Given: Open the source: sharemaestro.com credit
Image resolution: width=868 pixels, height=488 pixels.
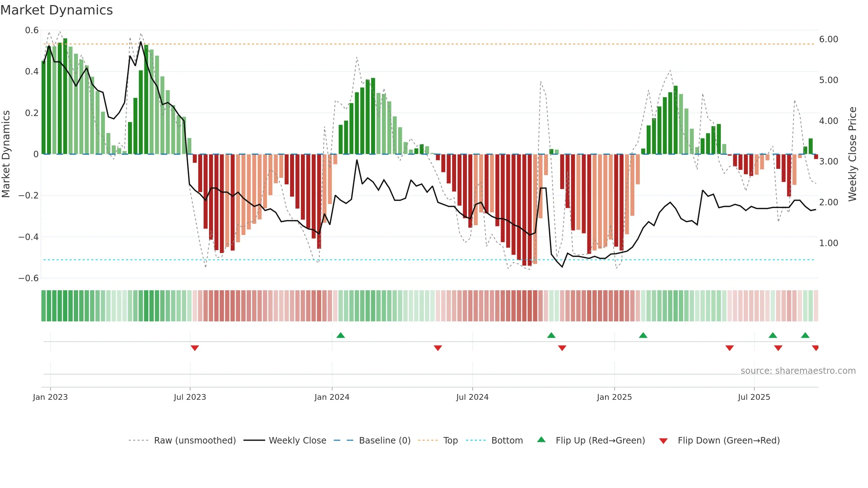Looking at the screenshot, I should (798, 371).
